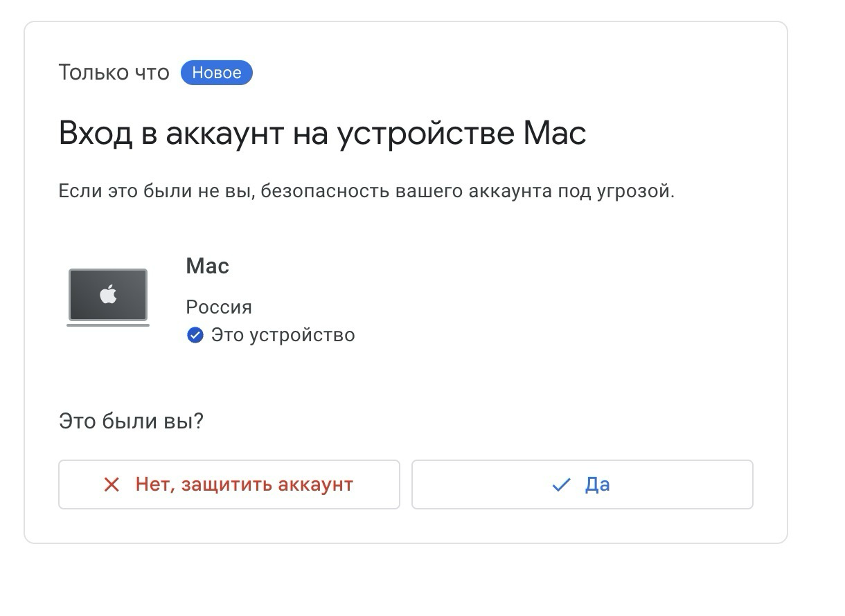Click the blue checkmark icon beside Да
This screenshot has height=616, width=845.
[561, 484]
